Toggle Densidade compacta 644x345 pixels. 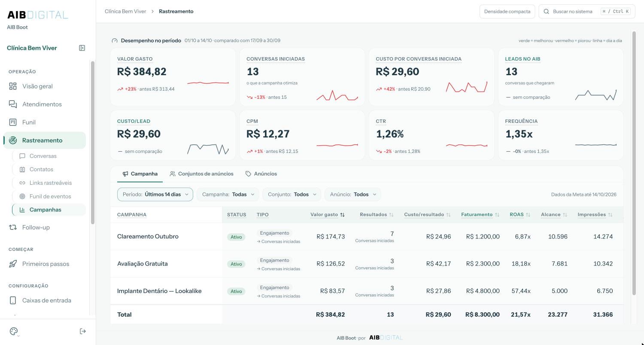(x=507, y=12)
